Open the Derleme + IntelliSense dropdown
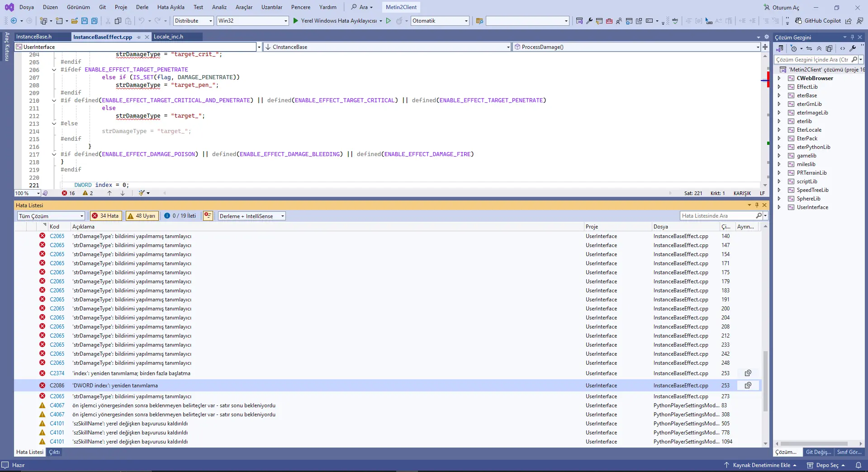The image size is (868, 472). coord(251,216)
